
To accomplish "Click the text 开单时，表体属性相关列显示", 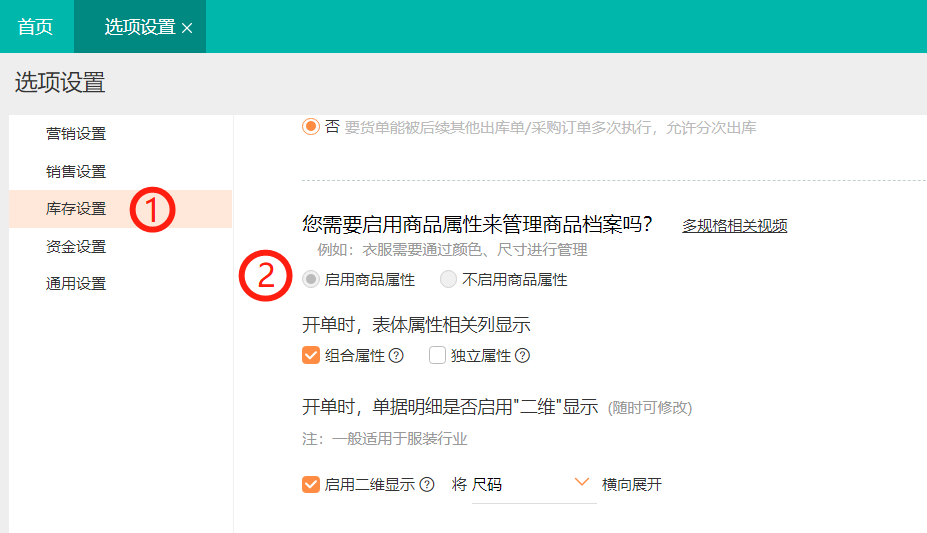I will point(416,324).
